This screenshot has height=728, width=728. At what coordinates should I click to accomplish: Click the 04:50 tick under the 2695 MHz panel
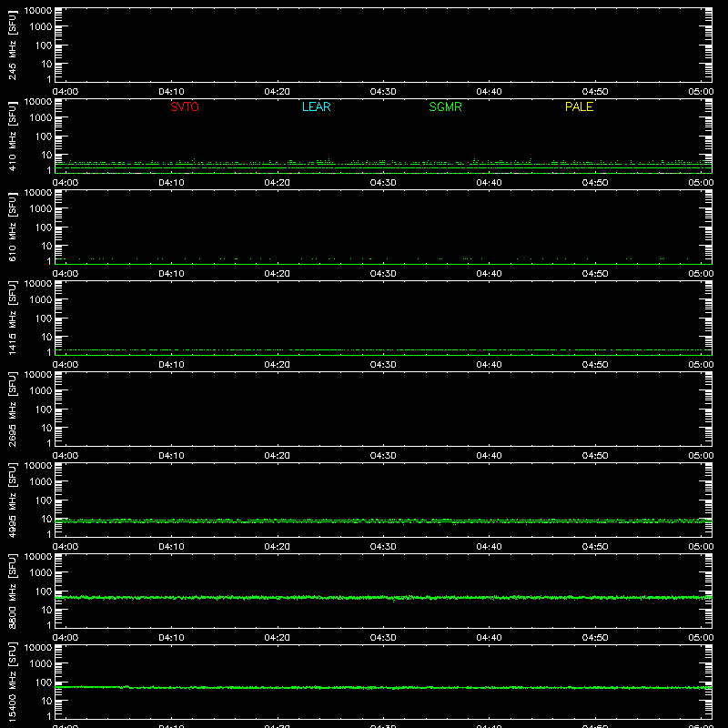[x=595, y=456]
